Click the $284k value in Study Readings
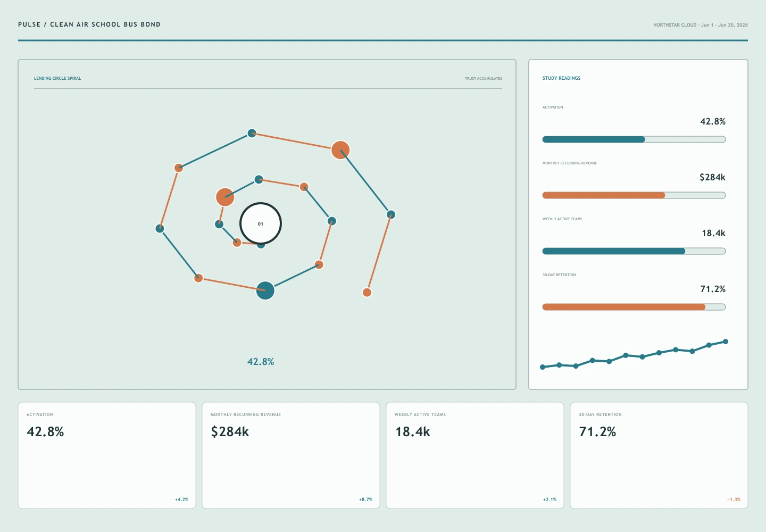 712,177
